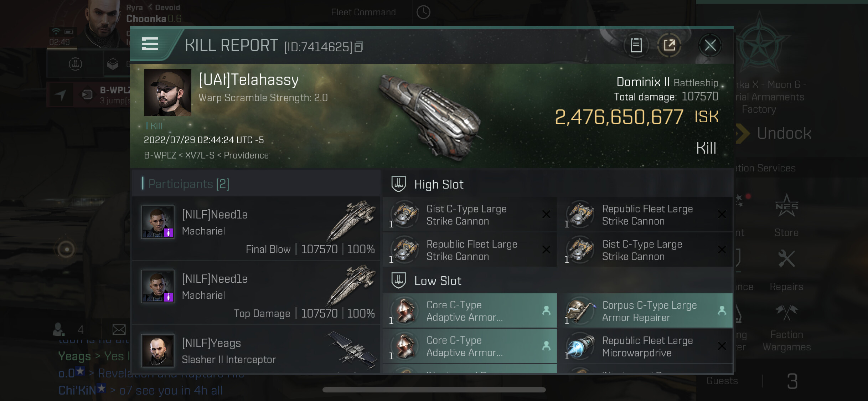This screenshot has height=401, width=868.
Task: Open the kill report hamburger menu
Action: click(x=150, y=44)
